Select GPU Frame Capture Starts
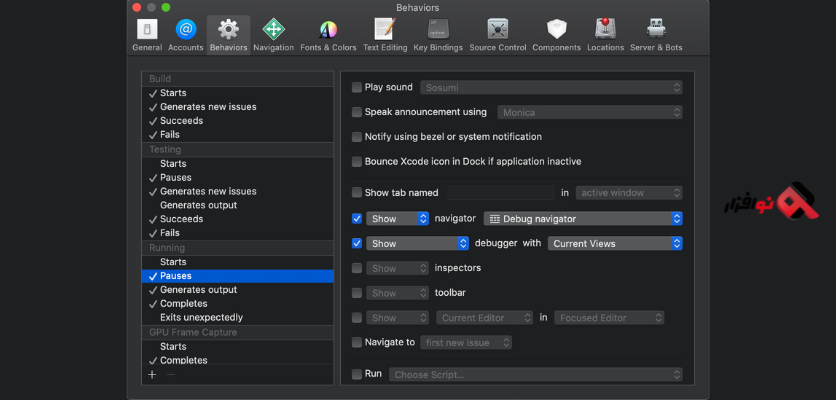The width and height of the screenshot is (836, 400). 238,347
